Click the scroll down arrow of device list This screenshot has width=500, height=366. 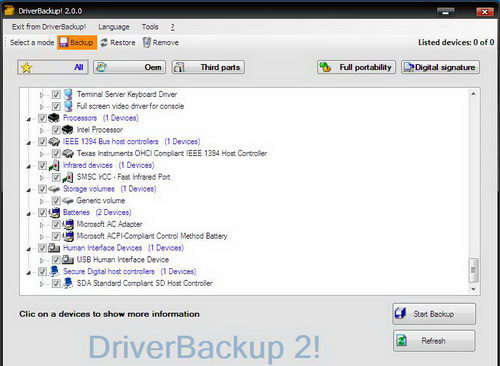(474, 289)
